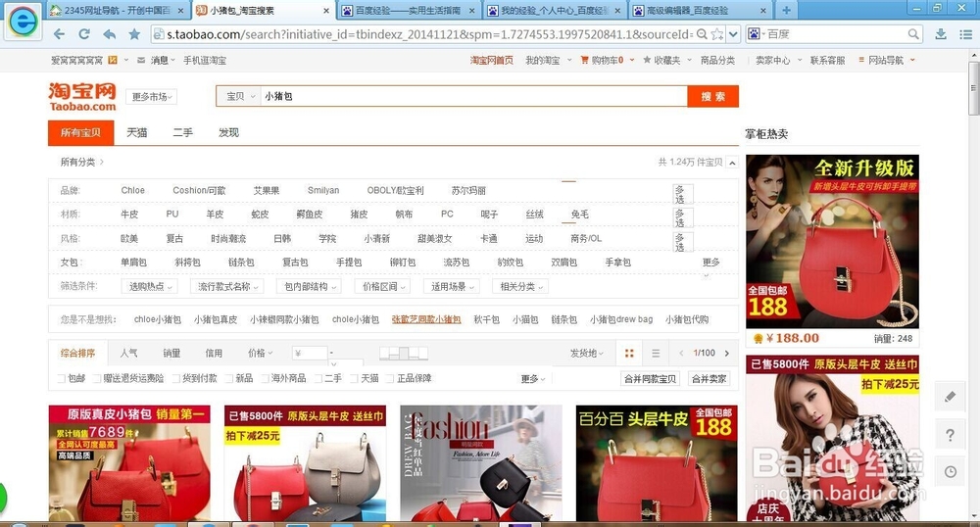Select the 天猫 tab

click(137, 132)
